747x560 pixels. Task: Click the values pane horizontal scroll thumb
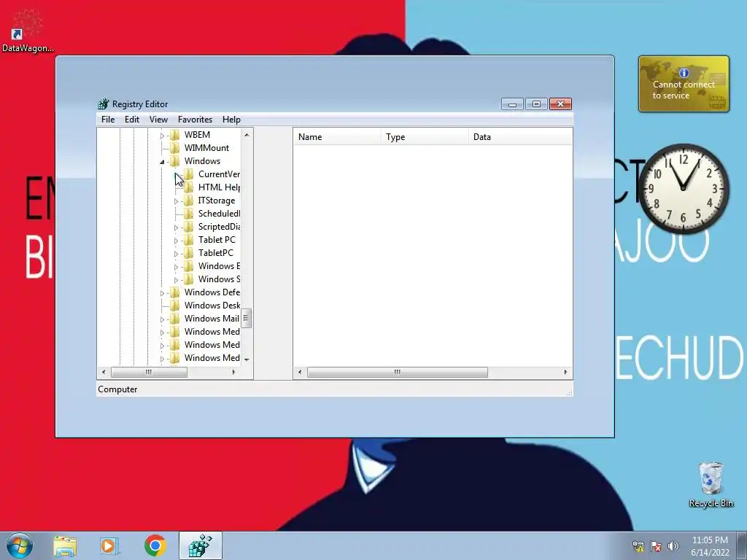click(x=398, y=373)
